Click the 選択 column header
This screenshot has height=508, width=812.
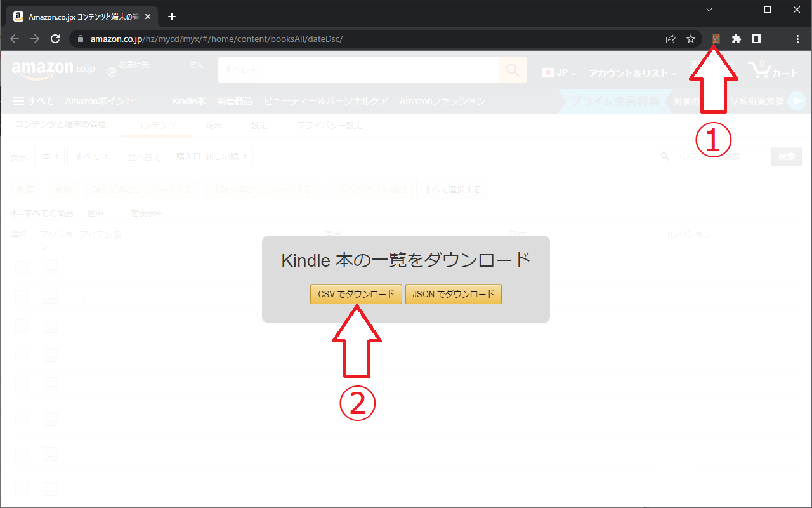19,234
